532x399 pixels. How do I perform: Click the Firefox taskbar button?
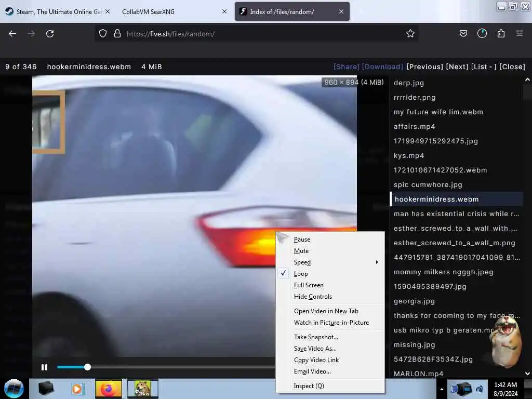click(x=108, y=389)
